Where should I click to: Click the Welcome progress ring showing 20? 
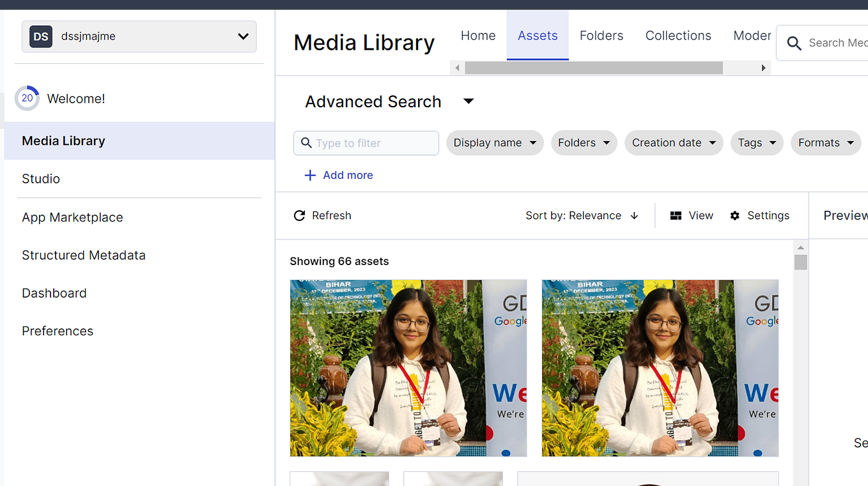(27, 98)
